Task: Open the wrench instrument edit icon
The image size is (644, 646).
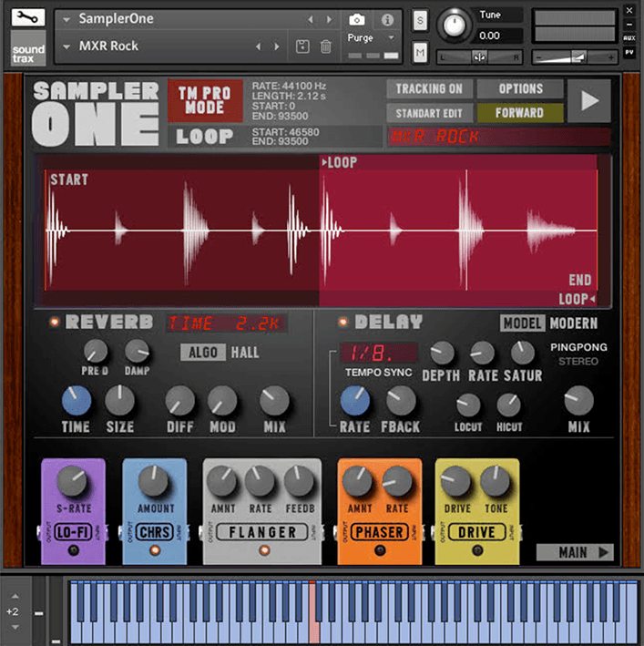Action: (x=28, y=17)
